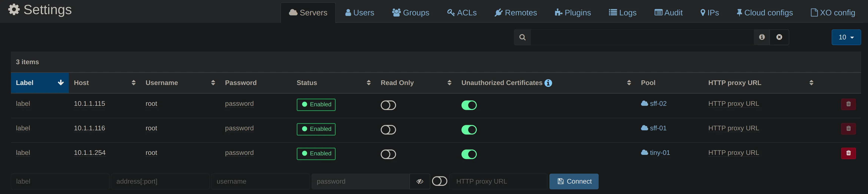The height and width of the screenshot is (194, 868).
Task: Click the Connect button
Action: (x=574, y=182)
